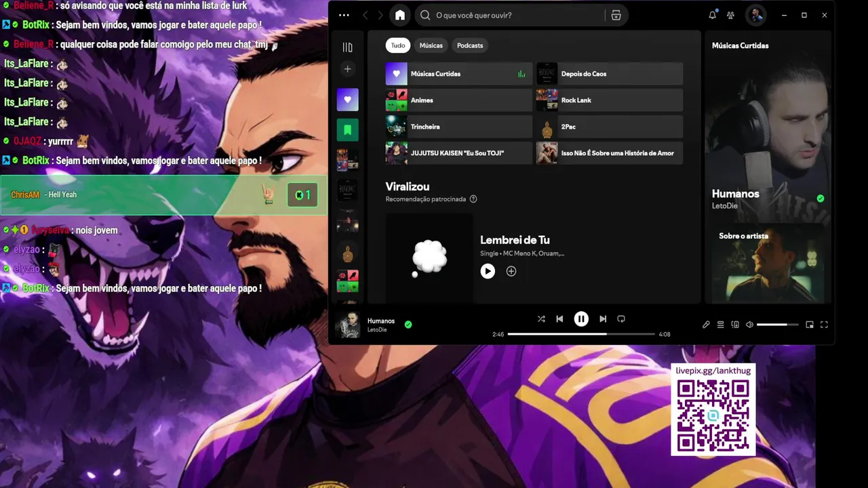Add Lembrei de Tu to library
Image resolution: width=868 pixels, height=488 pixels.
tap(511, 271)
